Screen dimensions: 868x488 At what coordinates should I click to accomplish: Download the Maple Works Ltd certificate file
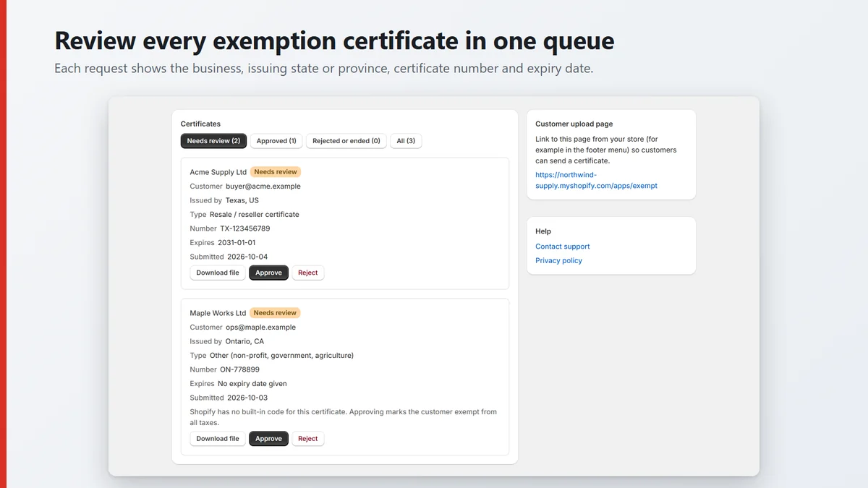click(x=218, y=439)
